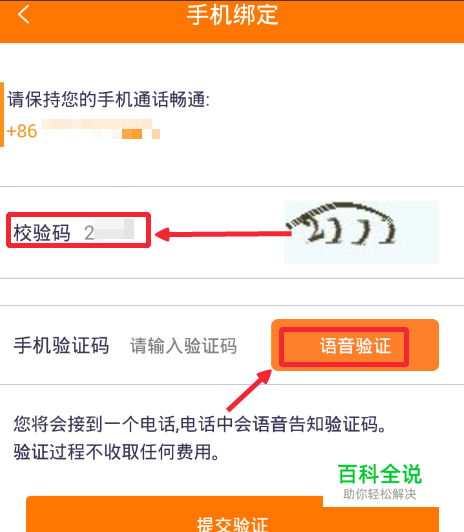Click the 助你轻松解决 tagline
The width and height of the screenshot is (464, 532).
click(x=380, y=494)
